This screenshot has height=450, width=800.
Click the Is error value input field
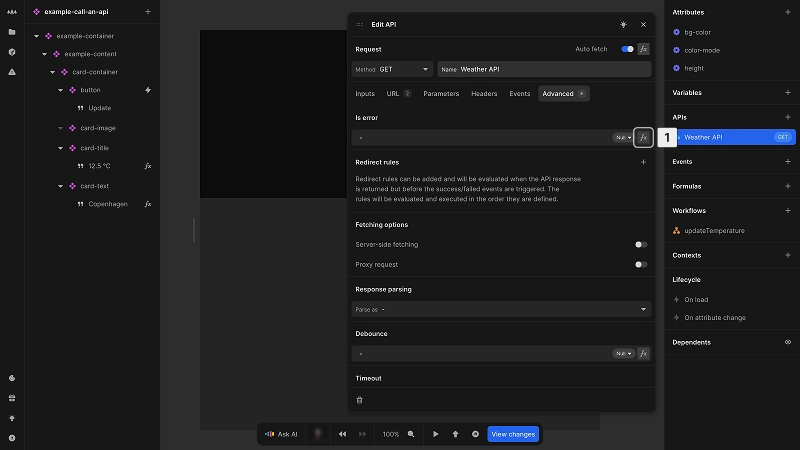[482, 137]
